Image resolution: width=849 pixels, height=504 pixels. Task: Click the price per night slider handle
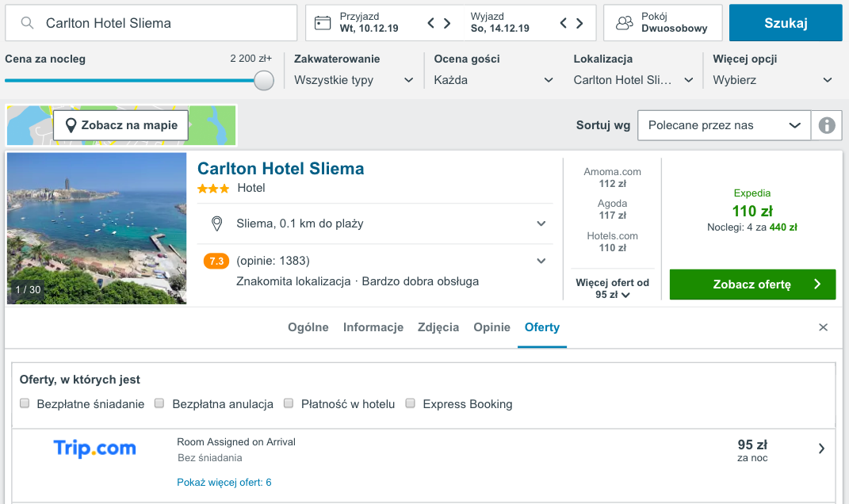[264, 80]
